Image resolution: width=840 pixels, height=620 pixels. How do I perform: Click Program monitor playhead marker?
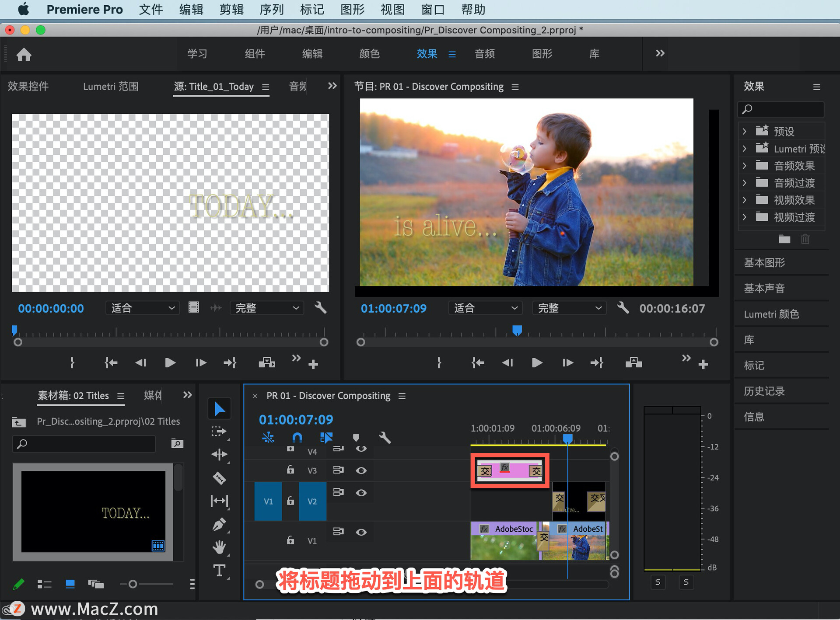[x=517, y=330]
